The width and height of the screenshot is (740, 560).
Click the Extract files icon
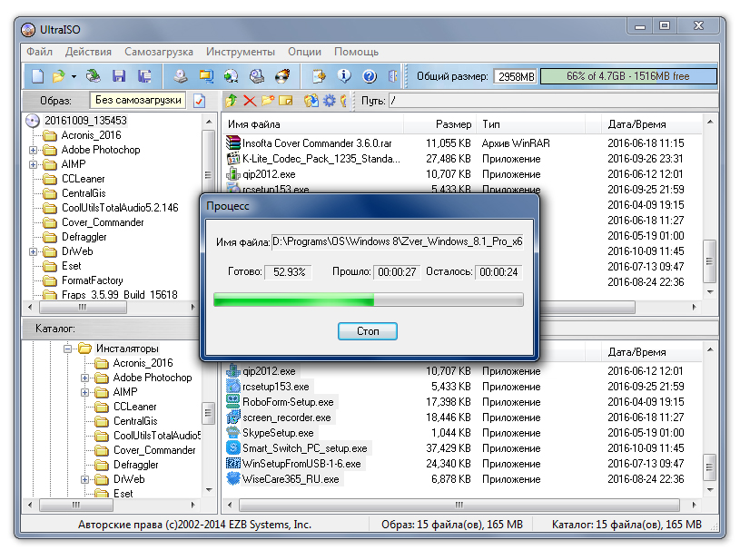(311, 101)
